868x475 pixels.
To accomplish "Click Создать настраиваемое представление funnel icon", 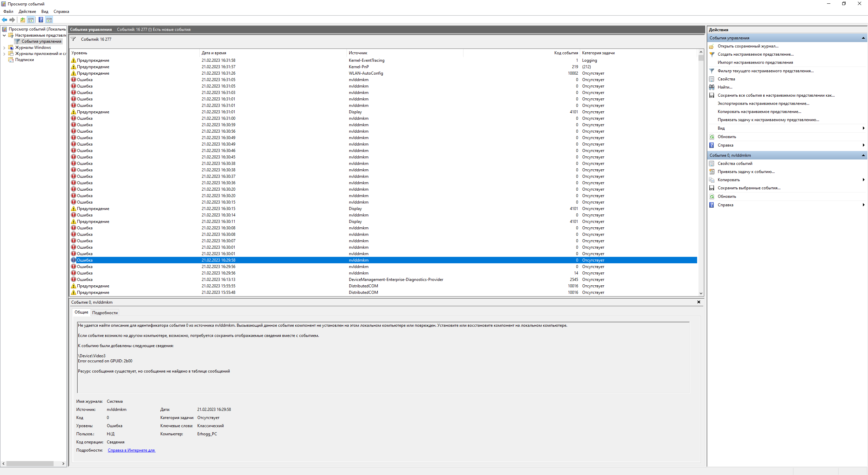I will [x=712, y=54].
